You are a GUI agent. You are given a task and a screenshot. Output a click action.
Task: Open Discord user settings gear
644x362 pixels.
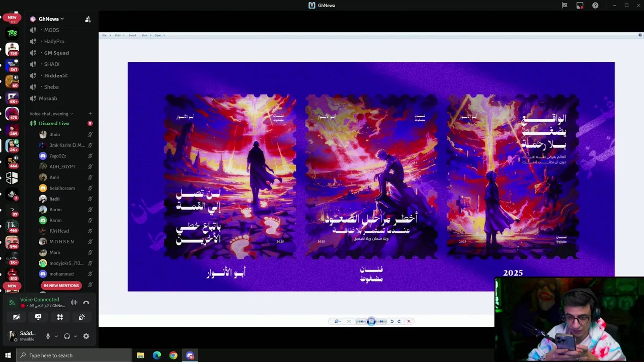tap(86, 336)
